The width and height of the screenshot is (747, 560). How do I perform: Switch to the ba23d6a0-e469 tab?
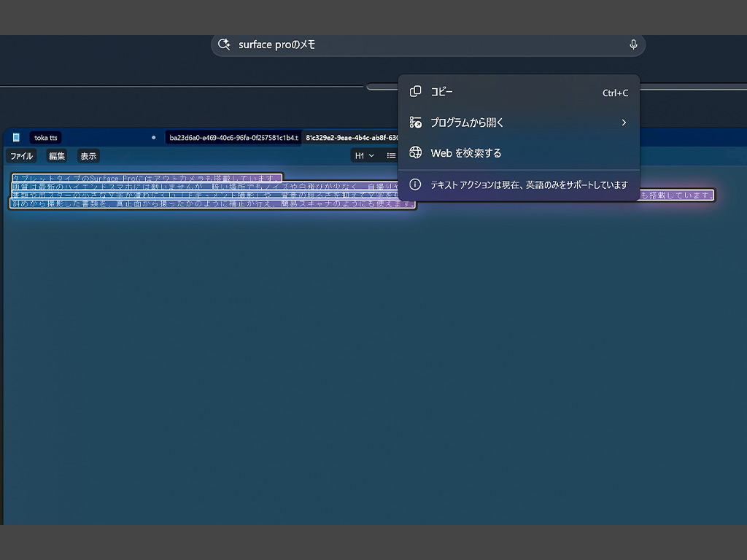click(x=233, y=138)
